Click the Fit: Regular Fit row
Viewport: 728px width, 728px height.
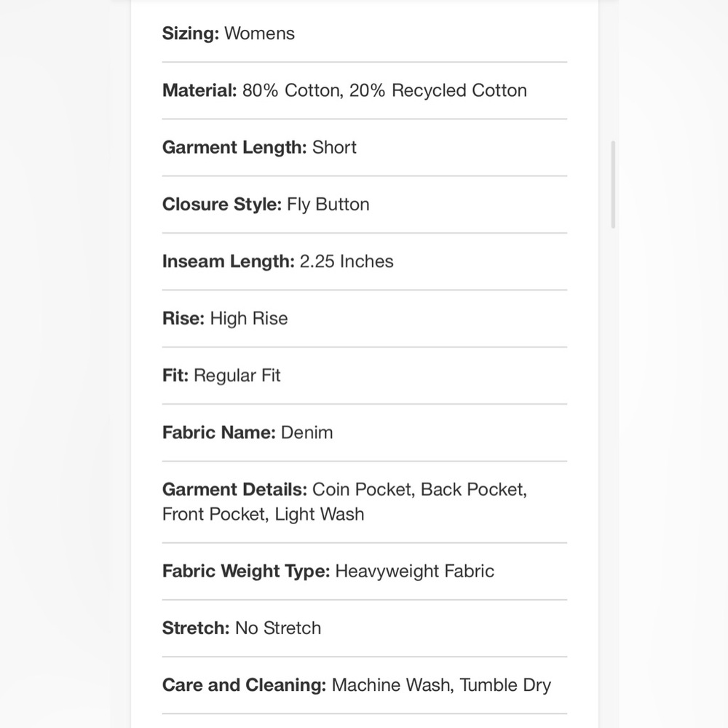(x=365, y=376)
